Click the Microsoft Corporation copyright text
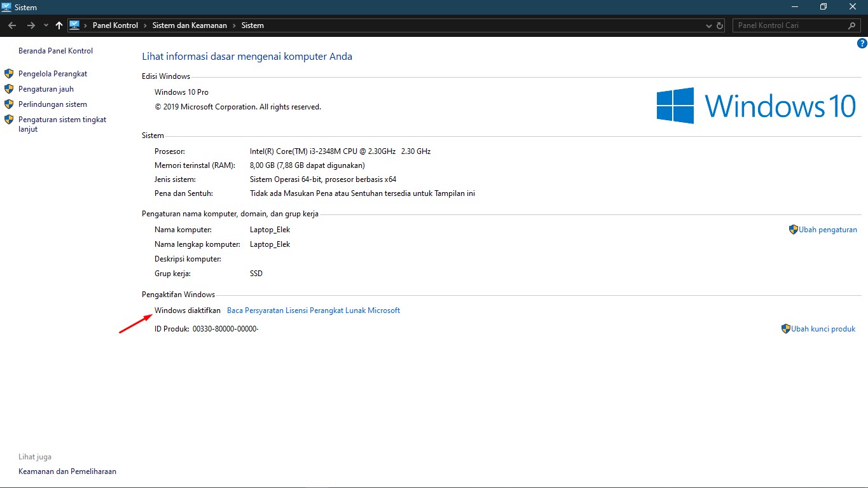This screenshot has height=488, width=868. click(238, 107)
